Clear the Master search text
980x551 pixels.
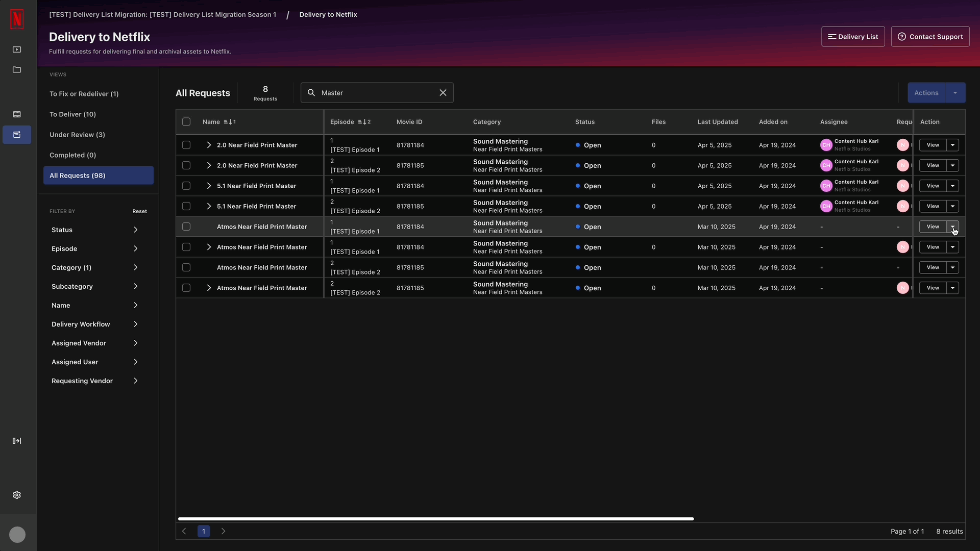pos(443,93)
